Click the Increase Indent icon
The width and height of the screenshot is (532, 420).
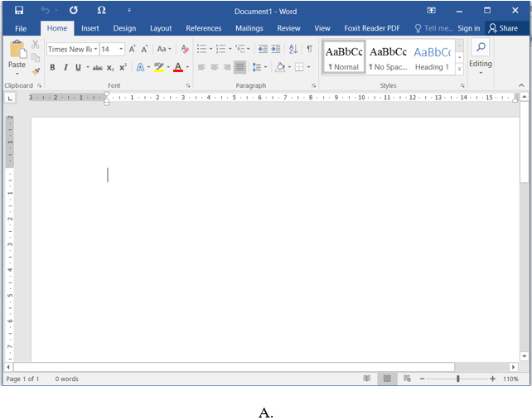pos(275,50)
